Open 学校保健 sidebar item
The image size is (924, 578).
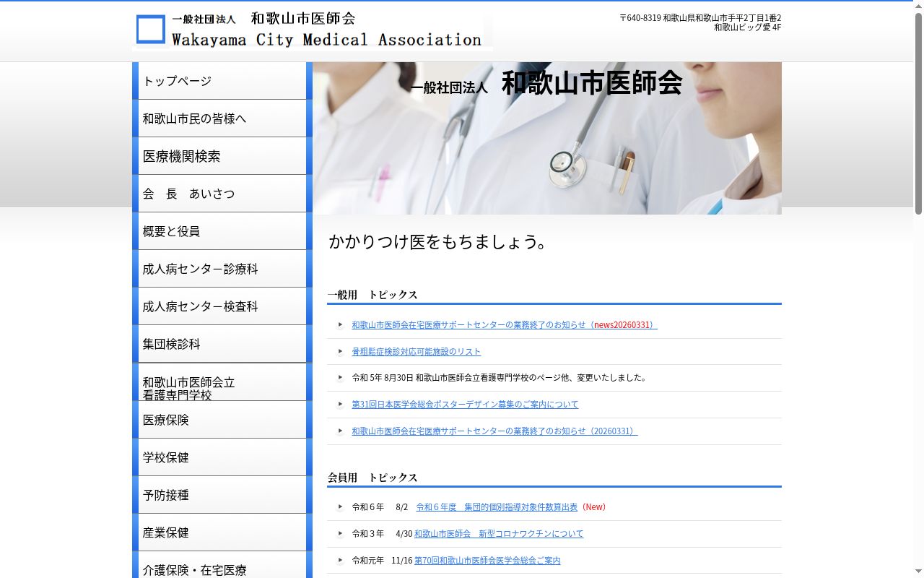222,457
